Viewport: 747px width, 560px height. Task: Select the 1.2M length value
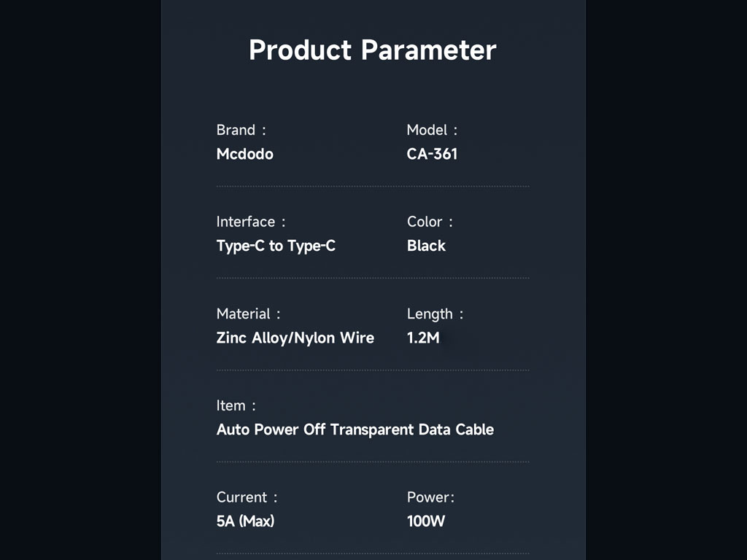[423, 338]
